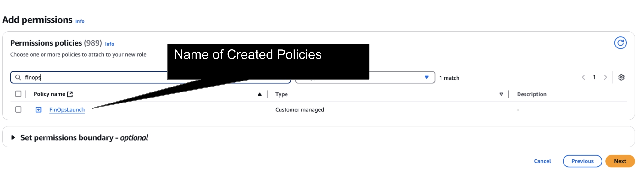Sort by Type column arrow
This screenshot has width=644, height=173.
[501, 94]
